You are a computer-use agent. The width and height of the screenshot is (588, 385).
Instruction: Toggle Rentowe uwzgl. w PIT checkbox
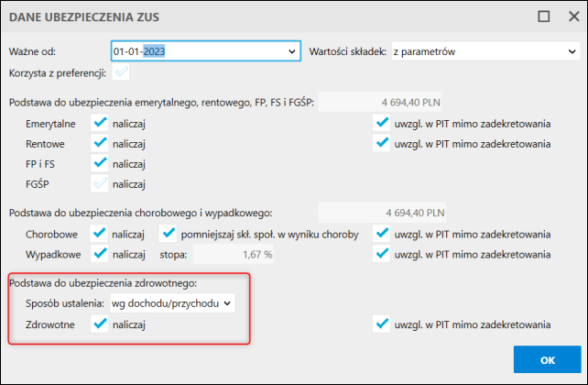[381, 143]
